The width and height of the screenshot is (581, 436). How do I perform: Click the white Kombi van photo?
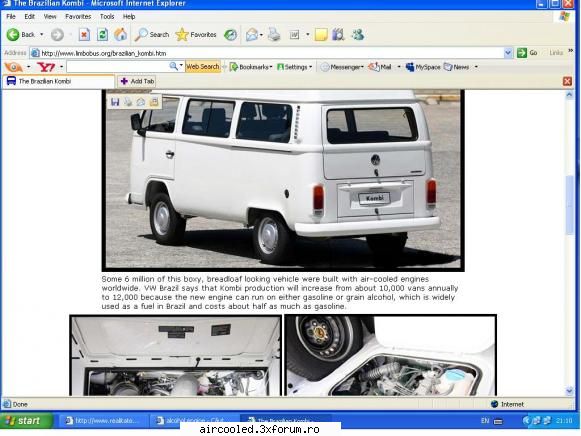point(283,180)
